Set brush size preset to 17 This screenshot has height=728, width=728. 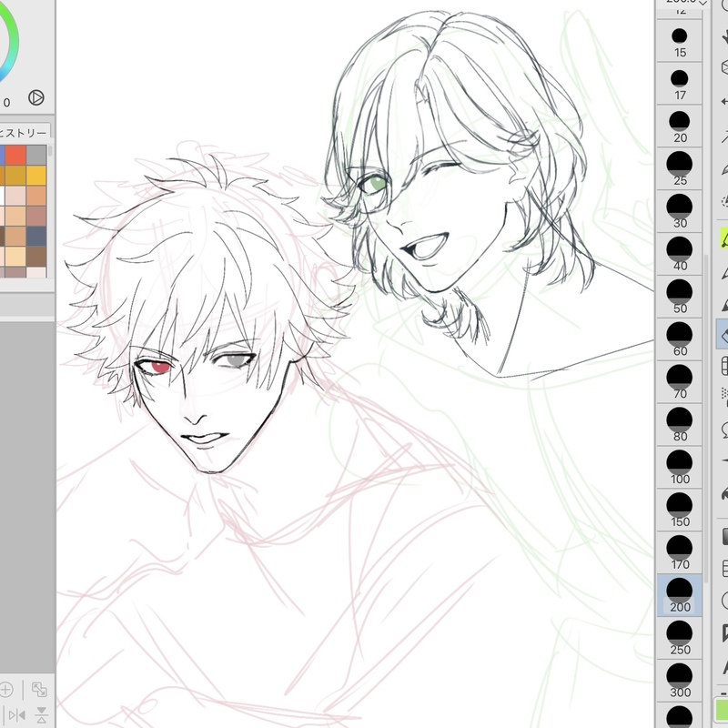(x=679, y=84)
